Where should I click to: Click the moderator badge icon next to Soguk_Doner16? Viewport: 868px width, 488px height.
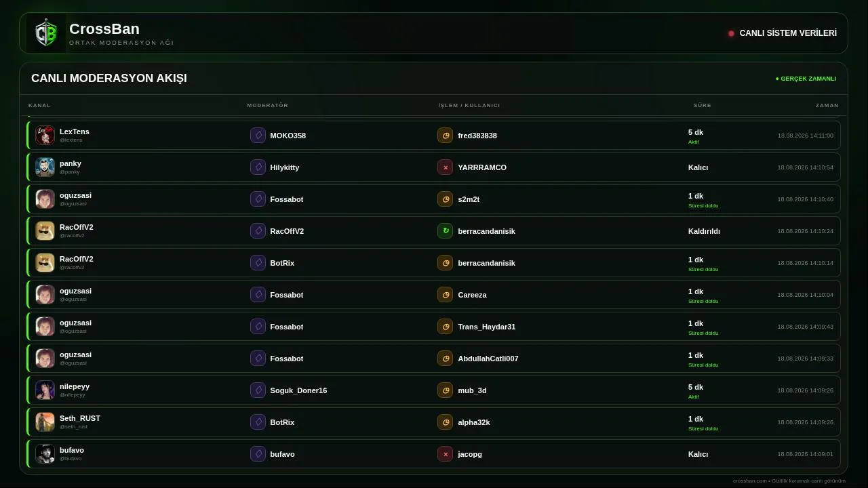pyautogui.click(x=258, y=390)
